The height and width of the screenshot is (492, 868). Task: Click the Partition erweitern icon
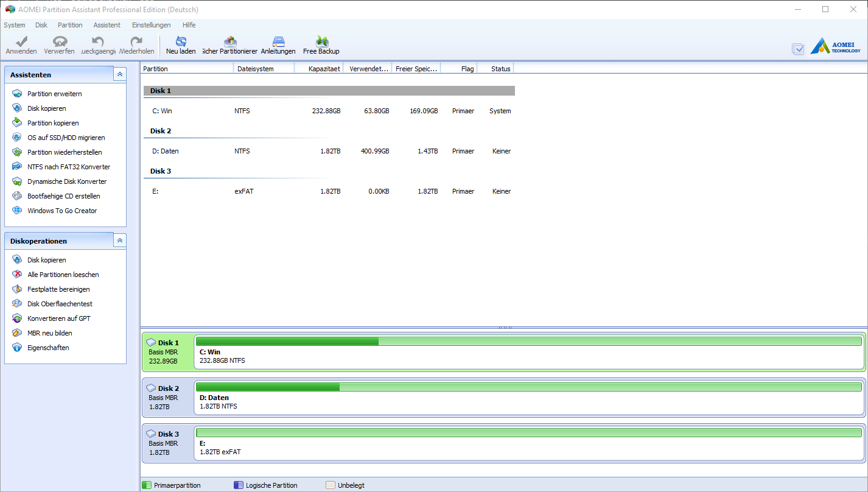coord(17,94)
